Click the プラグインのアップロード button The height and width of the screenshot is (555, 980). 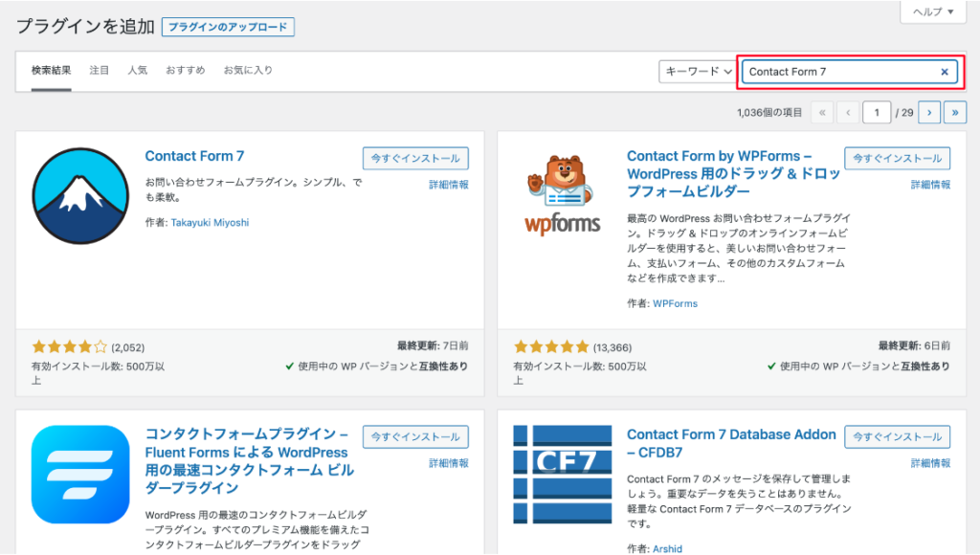pos(228,28)
